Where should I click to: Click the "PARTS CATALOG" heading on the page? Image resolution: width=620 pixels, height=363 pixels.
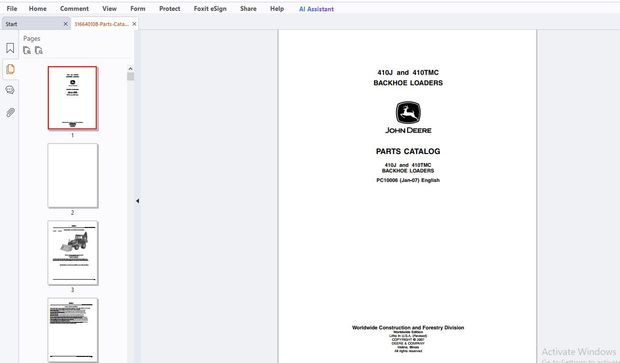point(408,151)
